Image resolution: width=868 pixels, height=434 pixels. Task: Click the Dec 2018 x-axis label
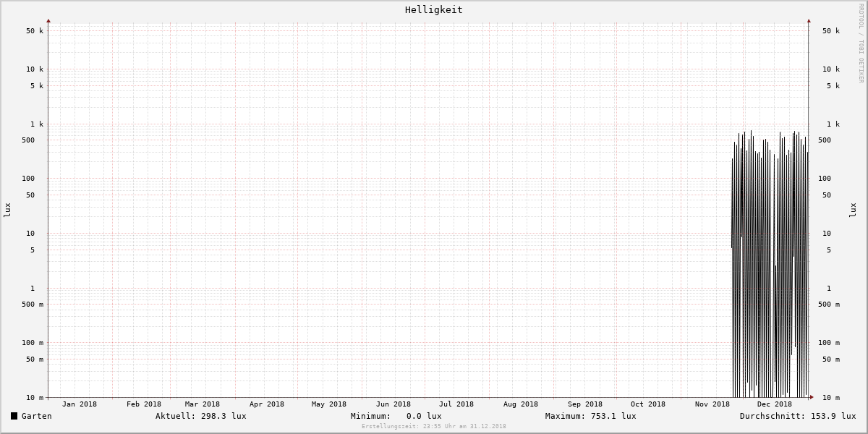click(x=774, y=404)
